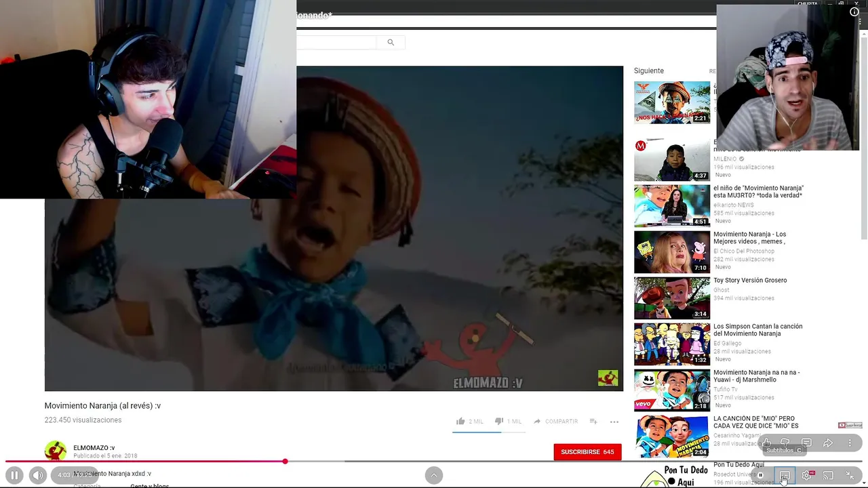Open the ELMOMAZO :v channel avatar

[x=56, y=451]
